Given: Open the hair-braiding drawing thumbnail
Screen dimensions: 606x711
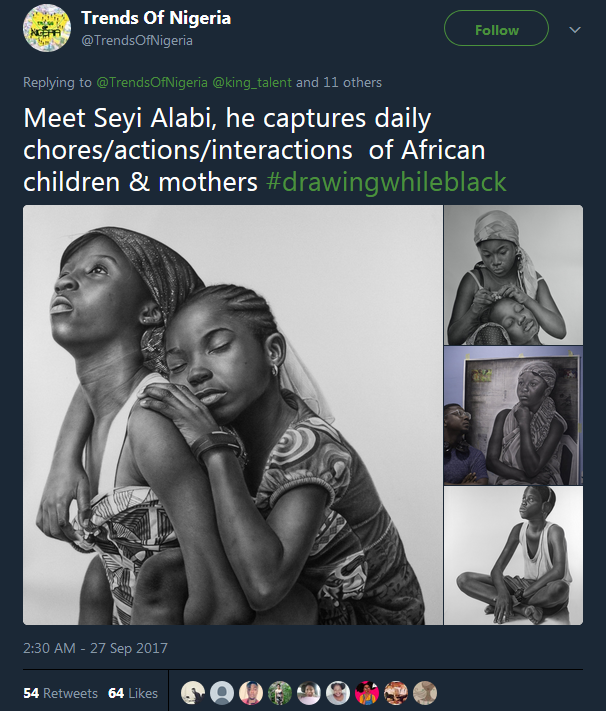Looking at the screenshot, I should point(513,275).
